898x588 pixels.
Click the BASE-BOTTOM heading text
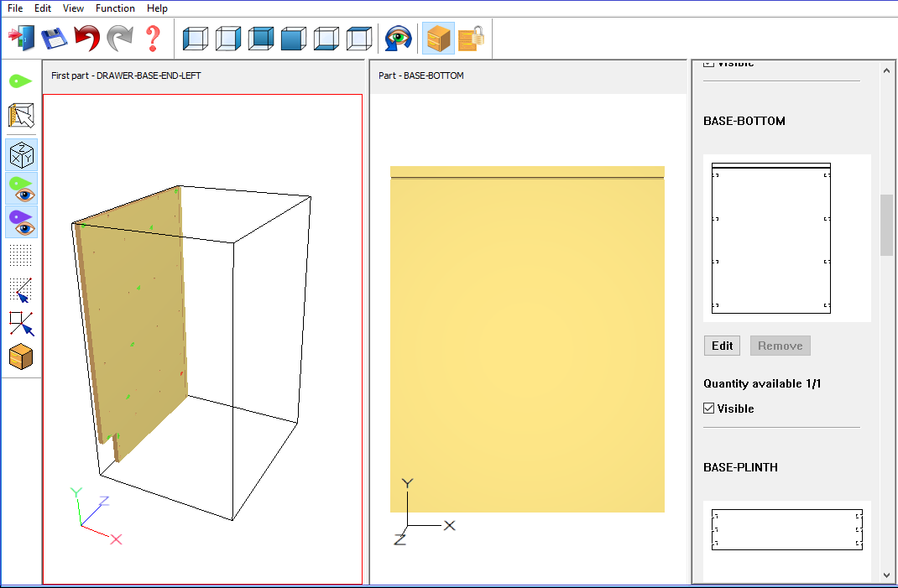tap(744, 121)
